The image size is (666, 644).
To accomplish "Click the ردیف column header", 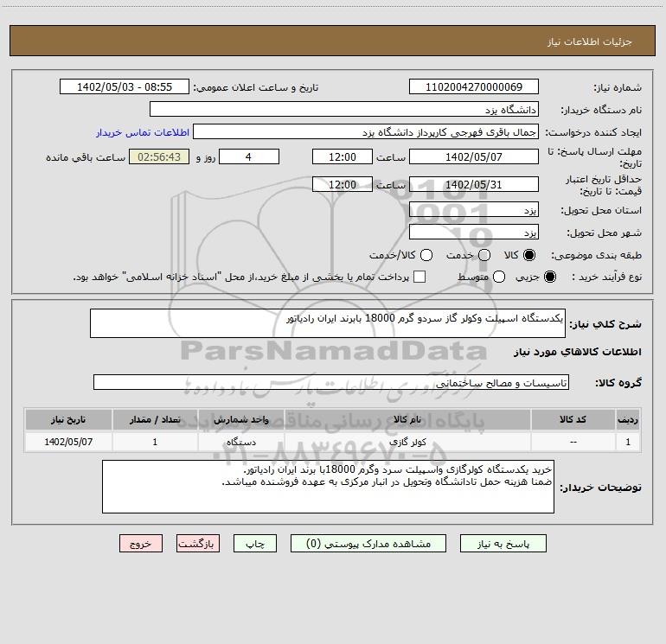I will click(x=628, y=419).
